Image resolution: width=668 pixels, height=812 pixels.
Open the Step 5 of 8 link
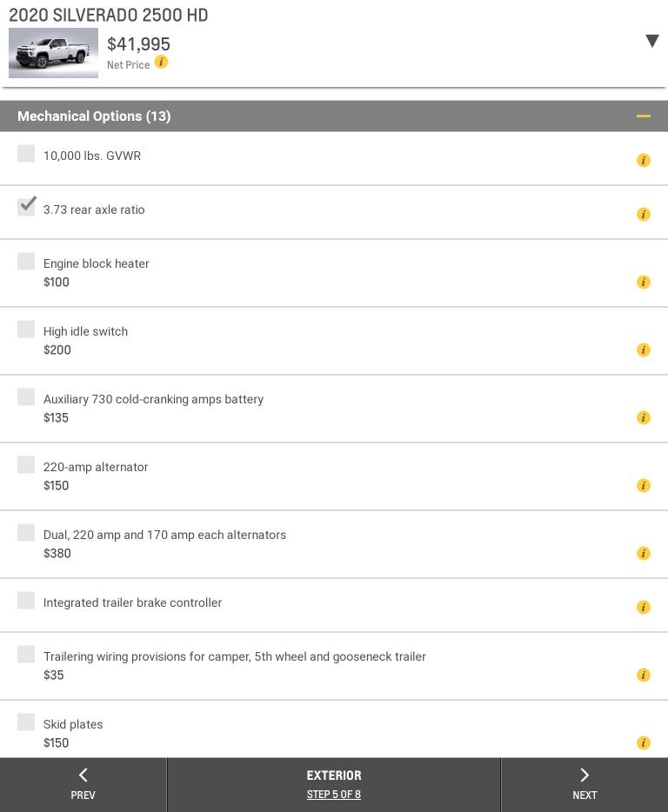334,795
